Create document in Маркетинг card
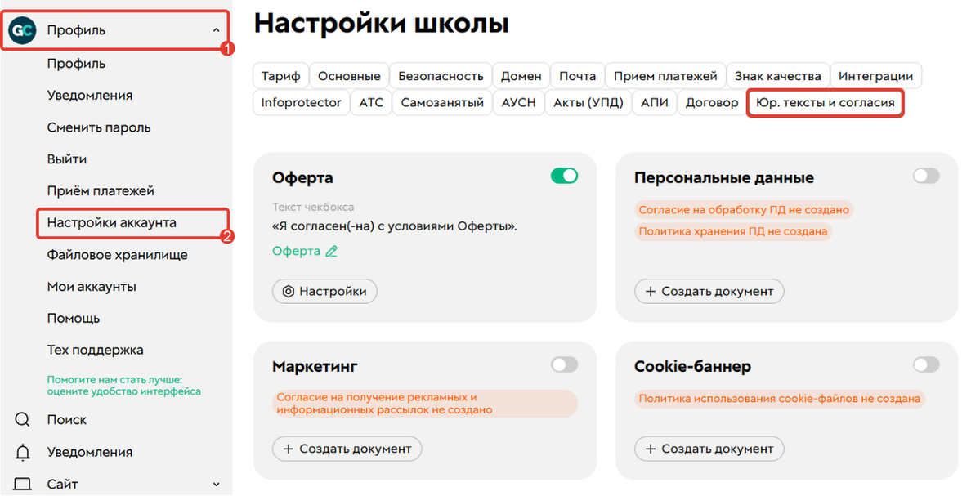 pos(347,449)
